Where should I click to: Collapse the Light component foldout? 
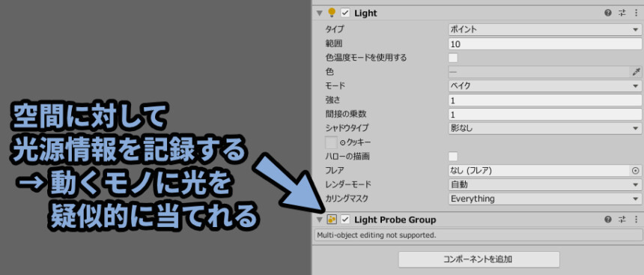pyautogui.click(x=320, y=13)
